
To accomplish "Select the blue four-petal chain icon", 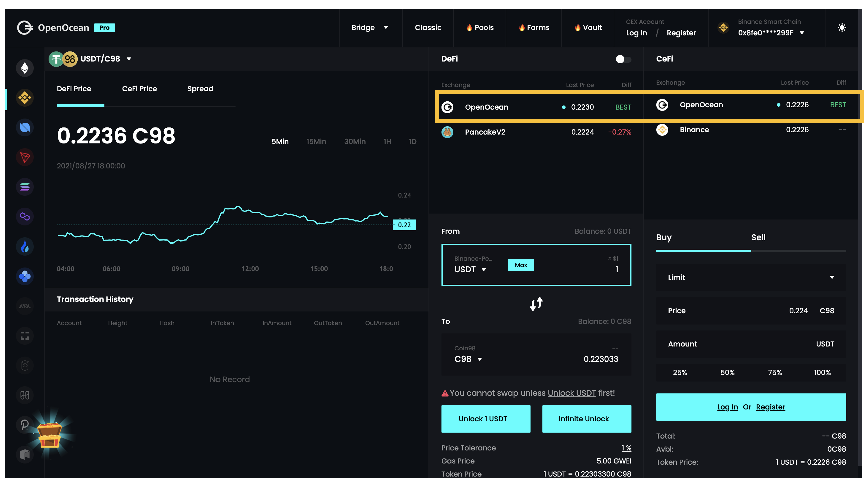I will pos(25,276).
